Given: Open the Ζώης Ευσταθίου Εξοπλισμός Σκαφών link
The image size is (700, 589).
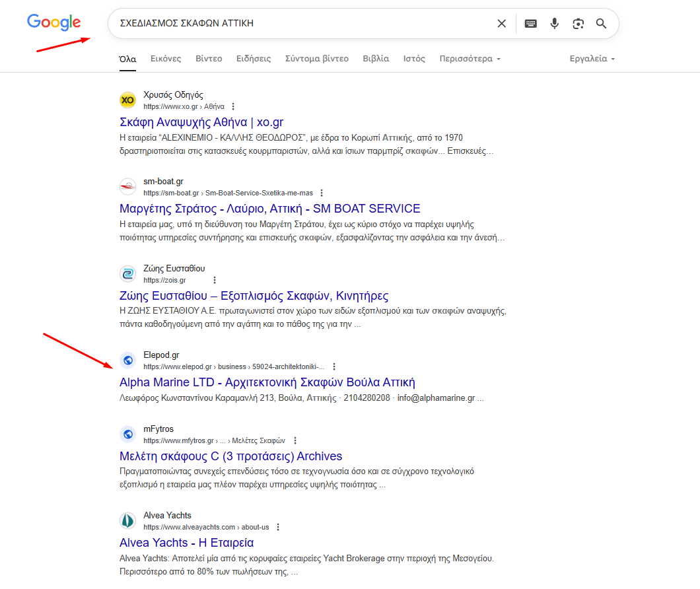Looking at the screenshot, I should [254, 296].
